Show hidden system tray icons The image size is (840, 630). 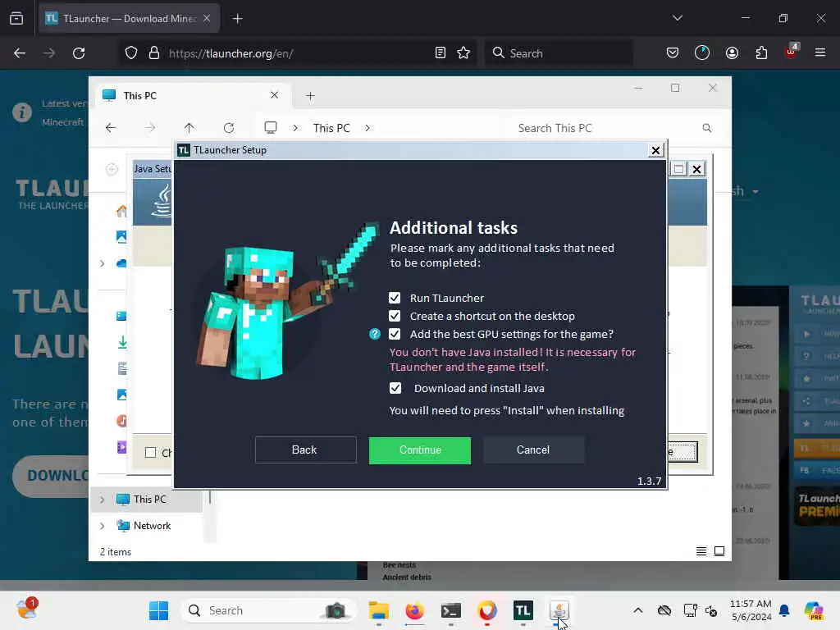[x=637, y=610]
